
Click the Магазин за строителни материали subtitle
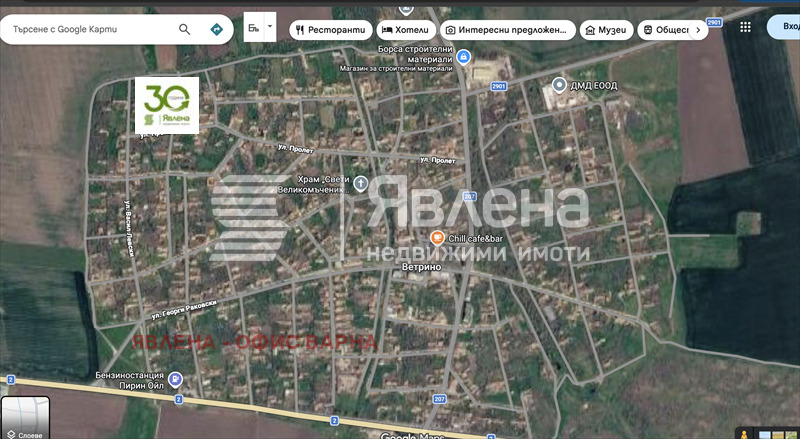(x=396, y=68)
